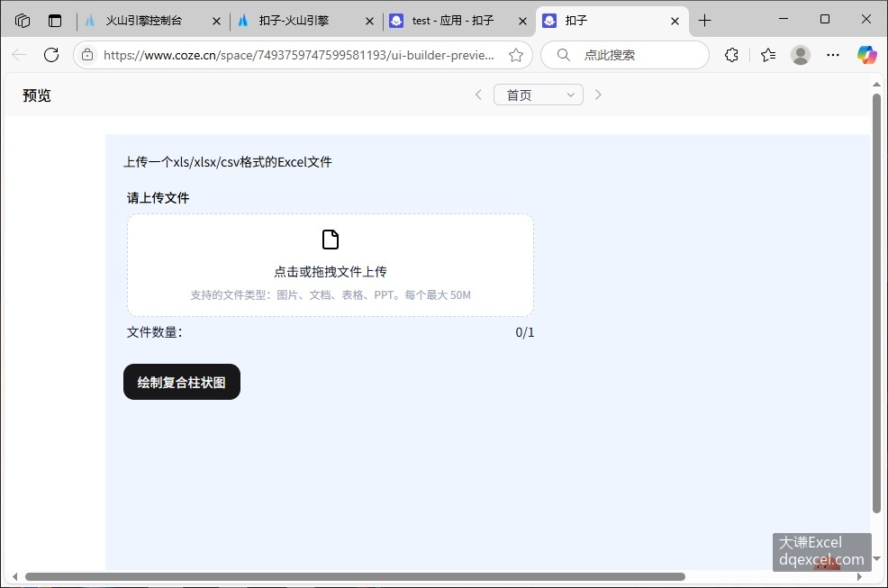Refresh the current page
This screenshot has width=888, height=588.
point(51,55)
